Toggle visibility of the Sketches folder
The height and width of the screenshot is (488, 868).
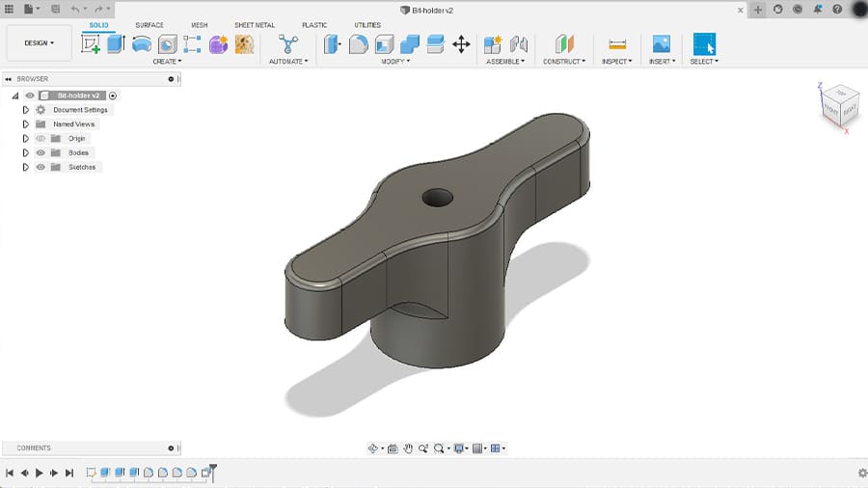pyautogui.click(x=41, y=167)
